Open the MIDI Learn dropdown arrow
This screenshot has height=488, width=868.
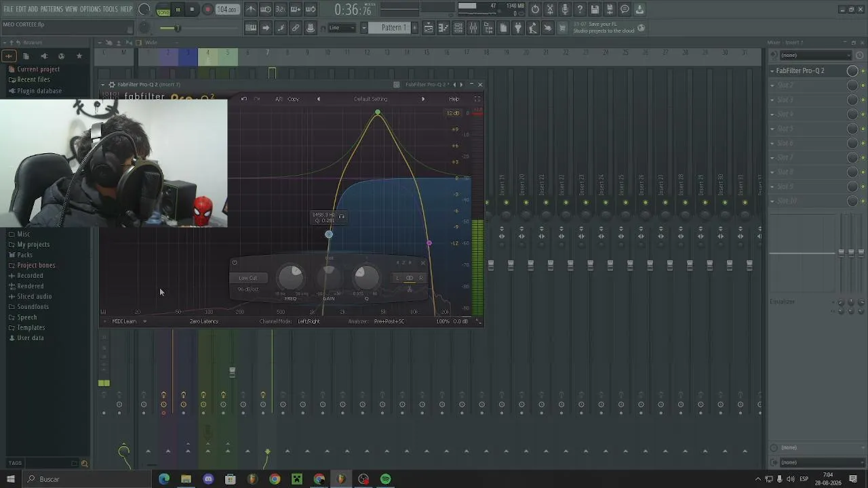[144, 321]
